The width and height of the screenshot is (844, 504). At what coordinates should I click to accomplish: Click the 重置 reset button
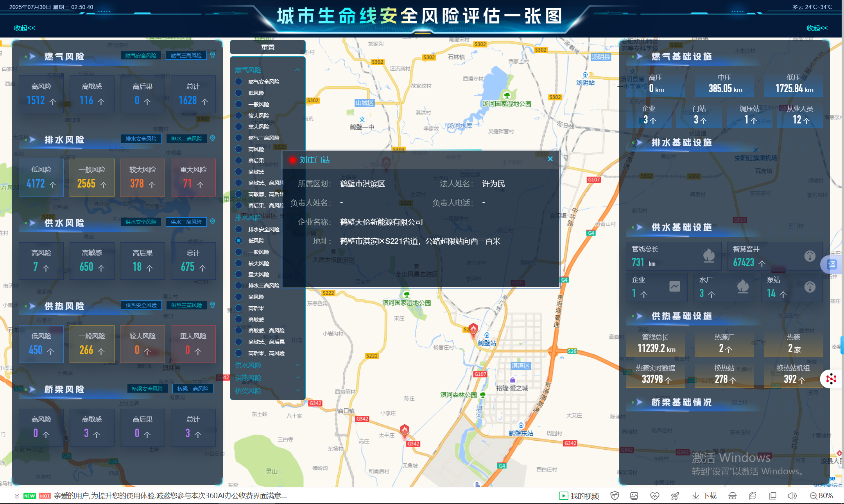(x=268, y=47)
